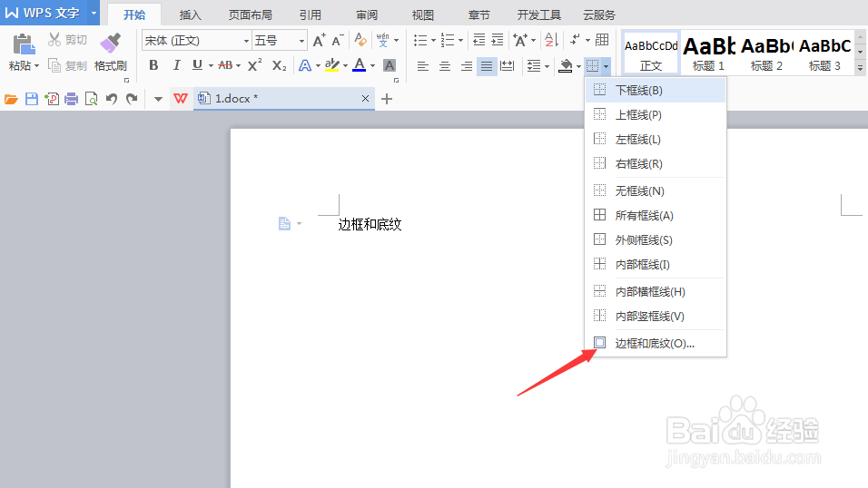Image resolution: width=868 pixels, height=488 pixels.
Task: Align text left
Action: tap(423, 66)
